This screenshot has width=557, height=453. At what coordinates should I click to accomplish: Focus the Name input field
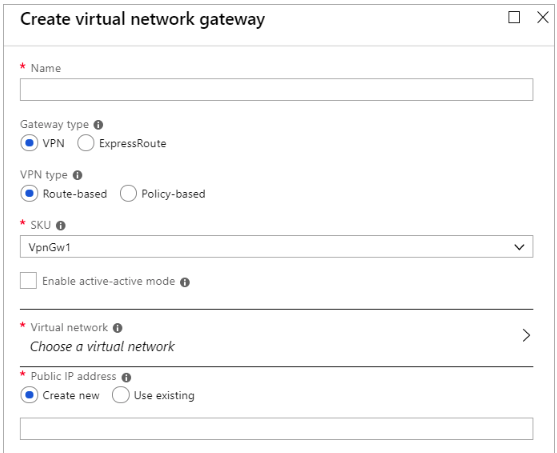[x=276, y=90]
